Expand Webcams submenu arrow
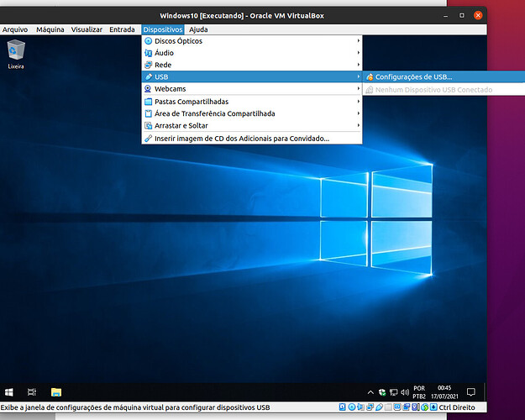 pos(358,89)
